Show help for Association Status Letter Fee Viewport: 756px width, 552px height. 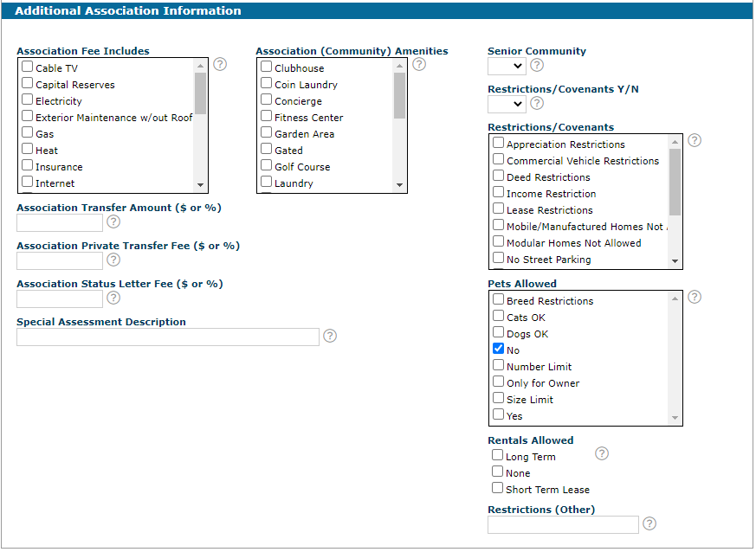(113, 298)
